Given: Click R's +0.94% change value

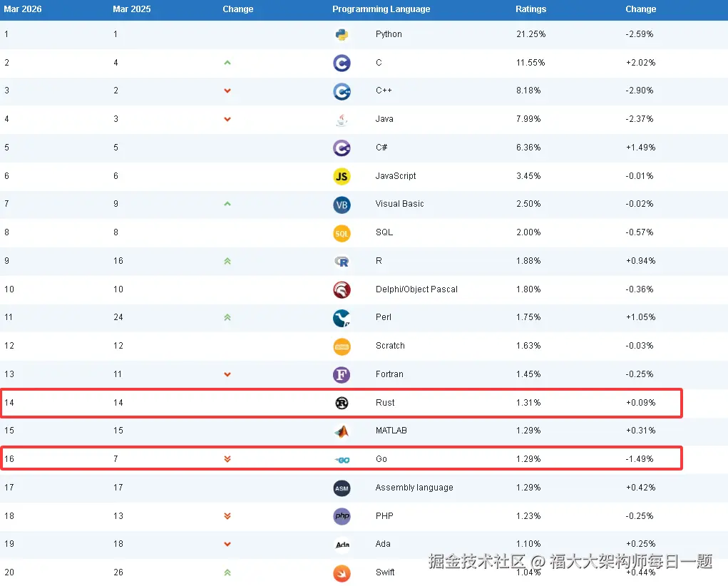Looking at the screenshot, I should [641, 261].
